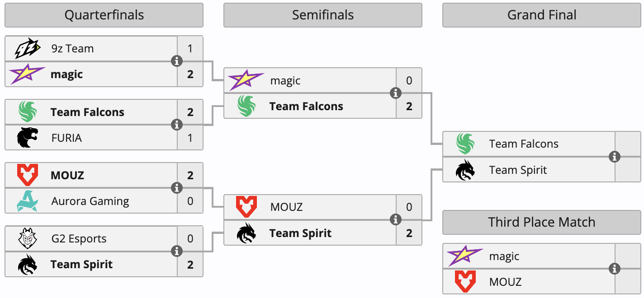This screenshot has width=644, height=298.
Task: Click MOUZ score cell in Third Place Match
Action: [x=628, y=282]
